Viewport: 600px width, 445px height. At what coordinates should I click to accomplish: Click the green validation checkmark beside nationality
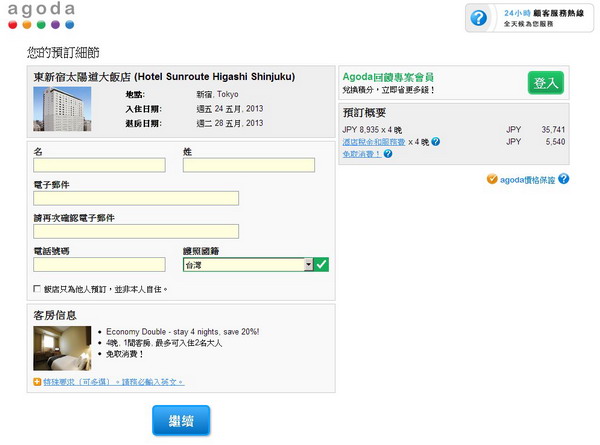click(321, 264)
